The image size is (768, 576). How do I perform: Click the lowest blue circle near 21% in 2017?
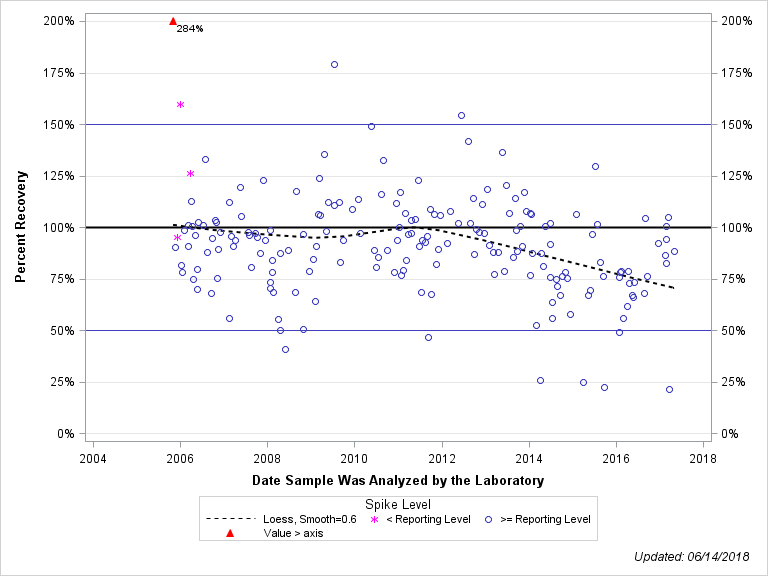pos(670,390)
